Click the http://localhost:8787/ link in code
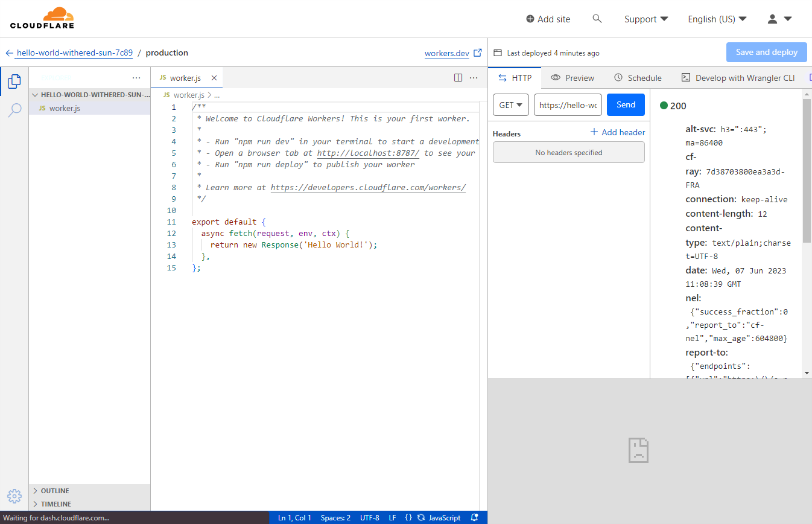The height and width of the screenshot is (524, 812). click(x=368, y=153)
